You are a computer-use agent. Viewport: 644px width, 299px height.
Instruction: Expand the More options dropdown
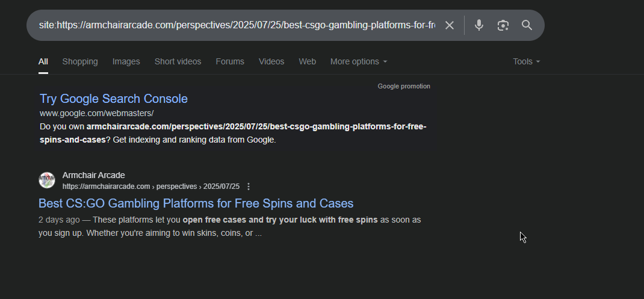pos(359,61)
